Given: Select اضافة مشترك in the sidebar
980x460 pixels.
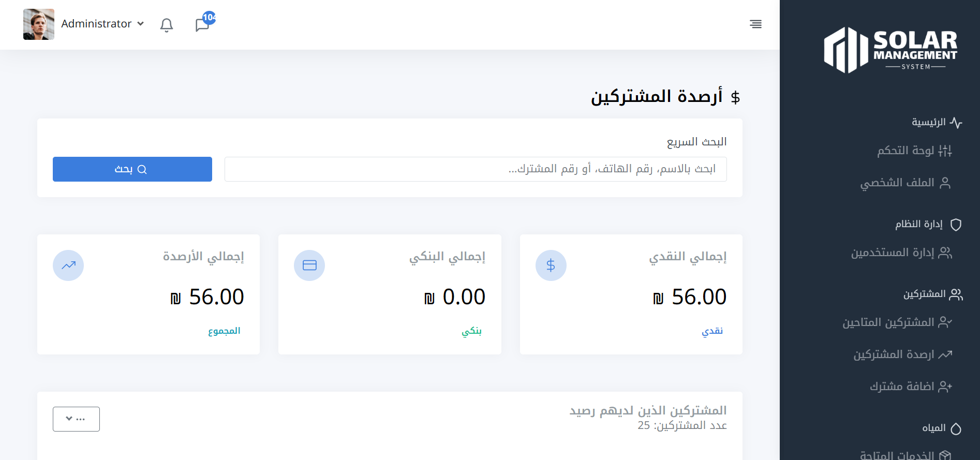Looking at the screenshot, I should tap(910, 387).
